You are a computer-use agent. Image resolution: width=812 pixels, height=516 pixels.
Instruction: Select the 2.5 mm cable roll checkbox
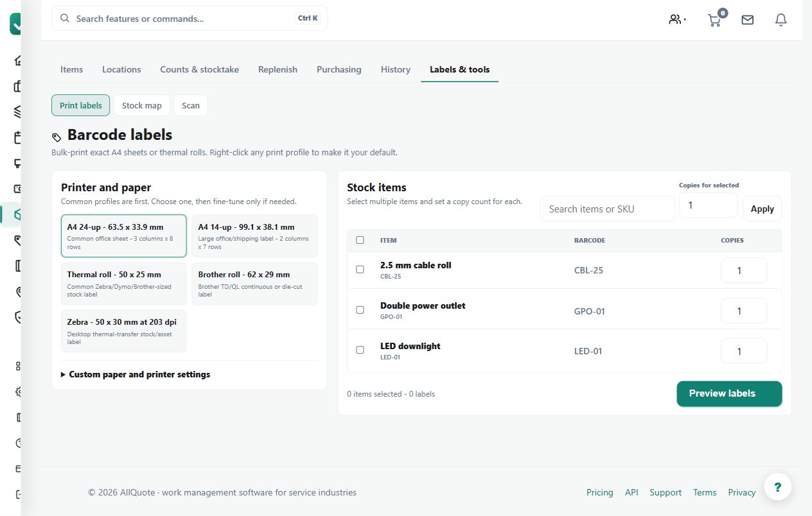(360, 270)
